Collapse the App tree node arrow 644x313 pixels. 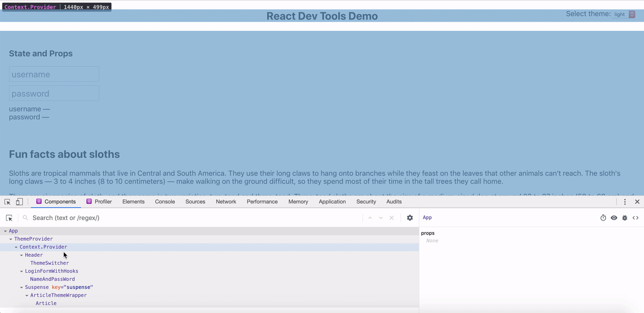point(6,231)
